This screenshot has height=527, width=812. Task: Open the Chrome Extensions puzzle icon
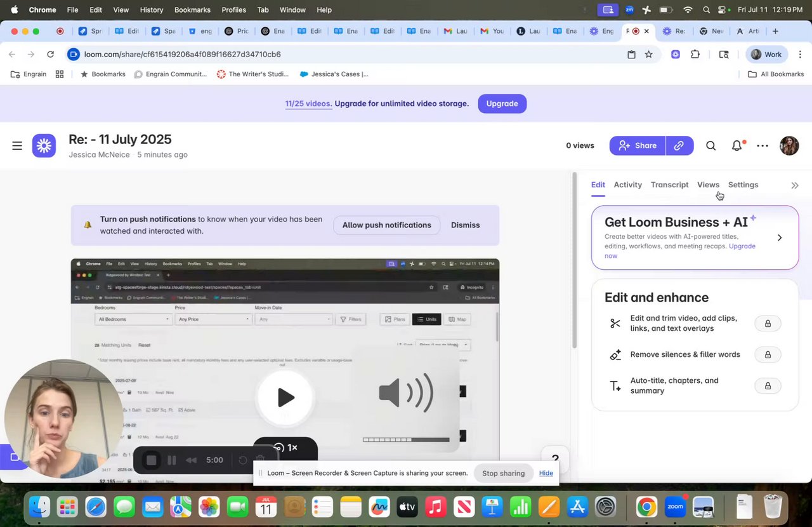pyautogui.click(x=695, y=55)
